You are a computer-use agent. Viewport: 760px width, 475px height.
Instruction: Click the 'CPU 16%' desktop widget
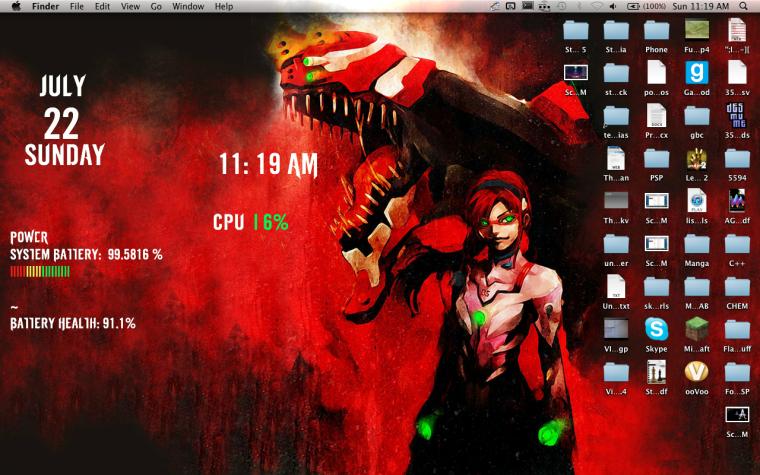point(251,222)
